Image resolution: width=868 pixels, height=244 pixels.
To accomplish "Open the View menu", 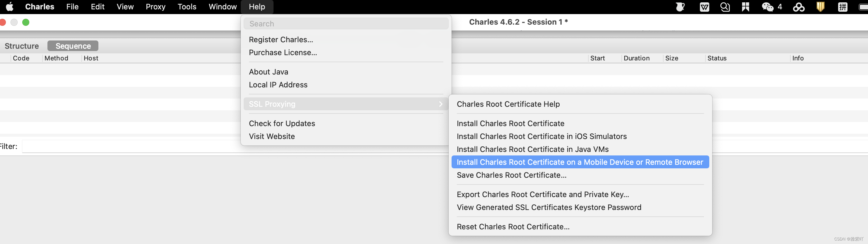I will click(125, 7).
